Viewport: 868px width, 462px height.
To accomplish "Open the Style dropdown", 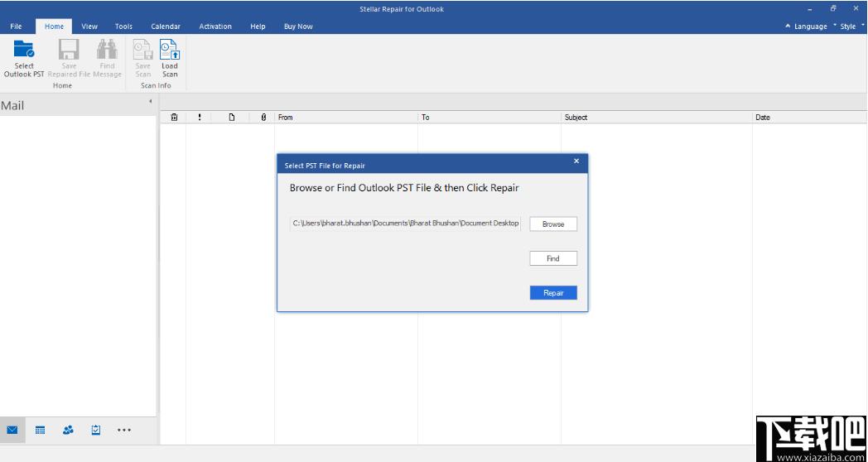I will click(x=849, y=26).
